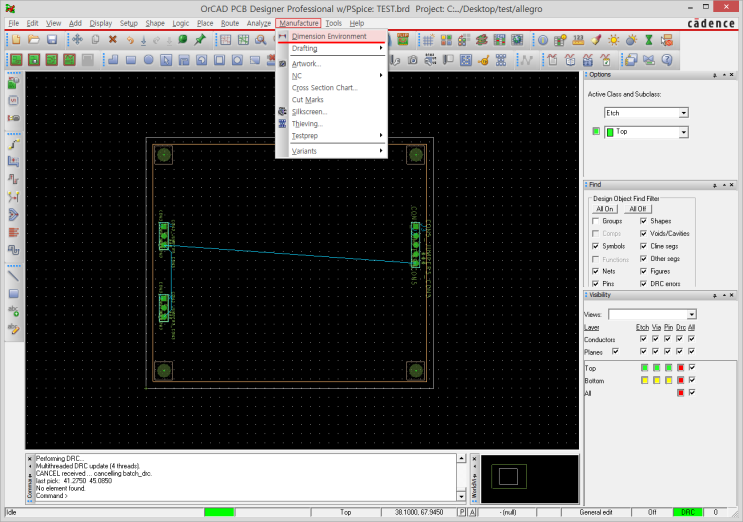Viewport: 743px width, 522px height.
Task: Click the yellow sun Highlight icon
Action: pyautogui.click(x=614, y=40)
